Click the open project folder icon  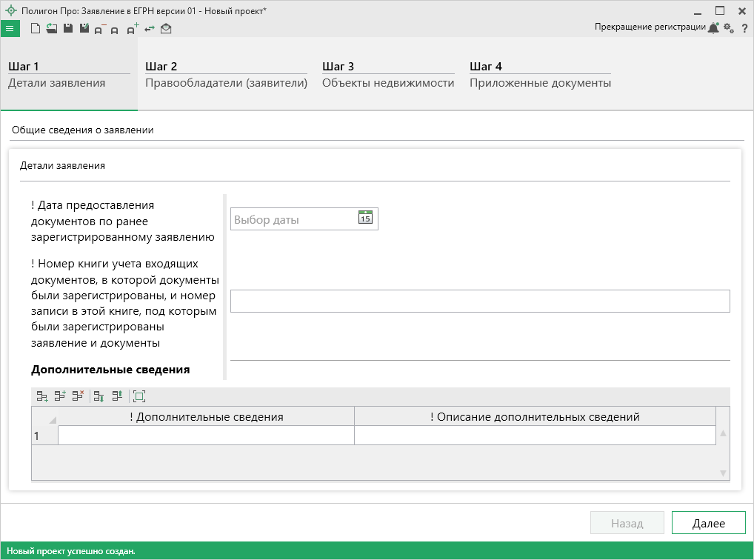[51, 28]
